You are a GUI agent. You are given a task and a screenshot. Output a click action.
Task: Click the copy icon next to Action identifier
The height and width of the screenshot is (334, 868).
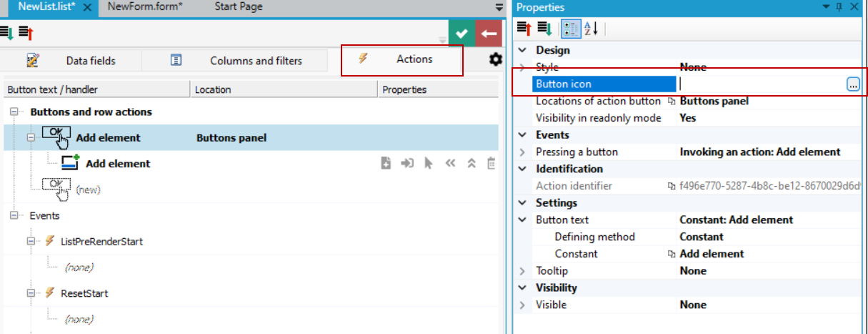coord(672,186)
